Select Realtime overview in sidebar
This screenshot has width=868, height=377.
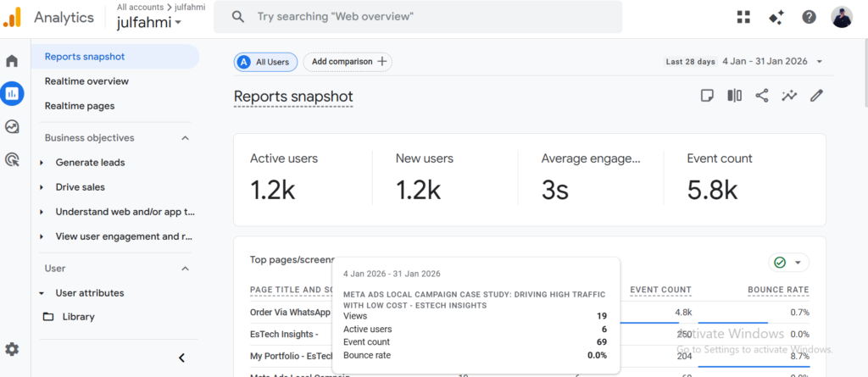point(86,81)
